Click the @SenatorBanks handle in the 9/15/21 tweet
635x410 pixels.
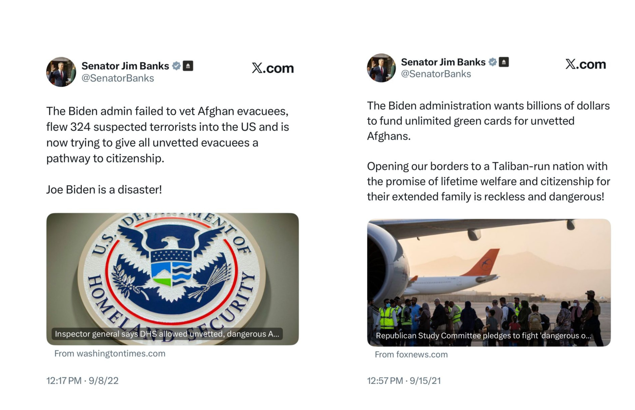[436, 74]
